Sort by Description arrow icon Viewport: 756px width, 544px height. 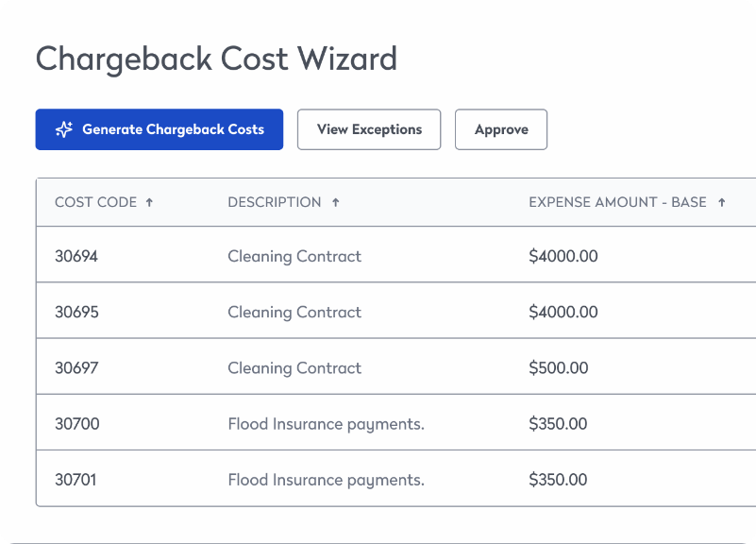(336, 202)
